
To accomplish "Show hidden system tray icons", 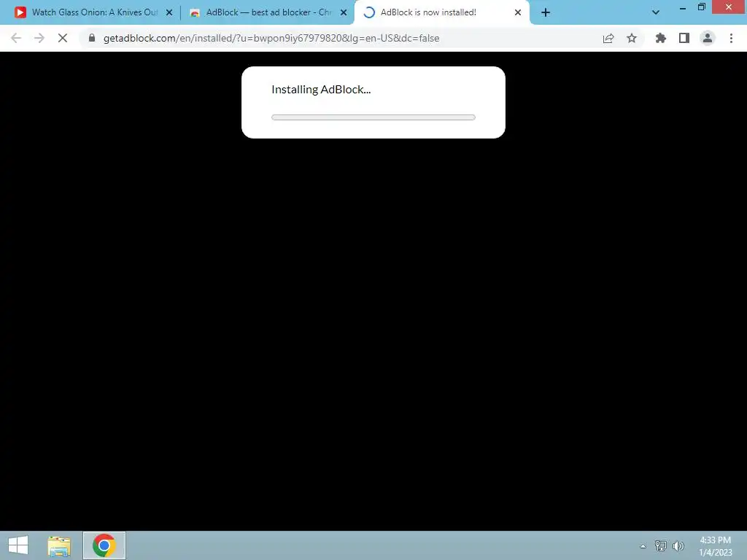I will pyautogui.click(x=643, y=546).
